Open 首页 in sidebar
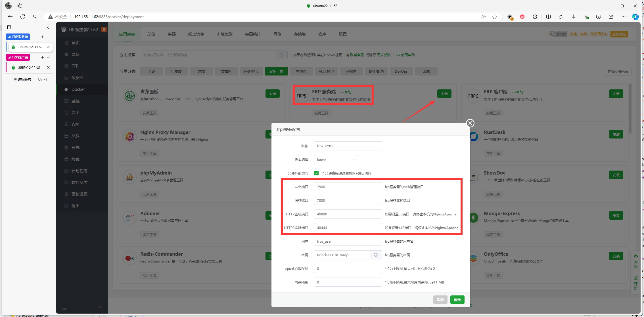The height and width of the screenshot is (317, 644). pyautogui.click(x=75, y=43)
